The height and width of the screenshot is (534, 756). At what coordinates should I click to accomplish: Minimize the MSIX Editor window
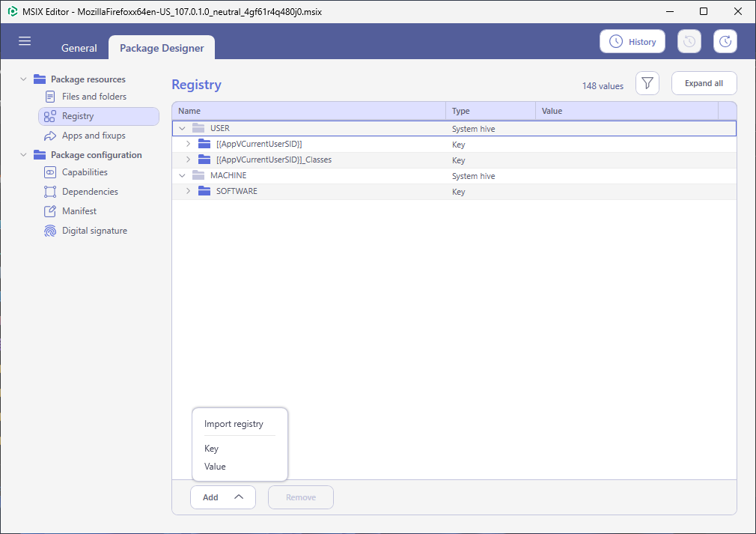coord(670,11)
